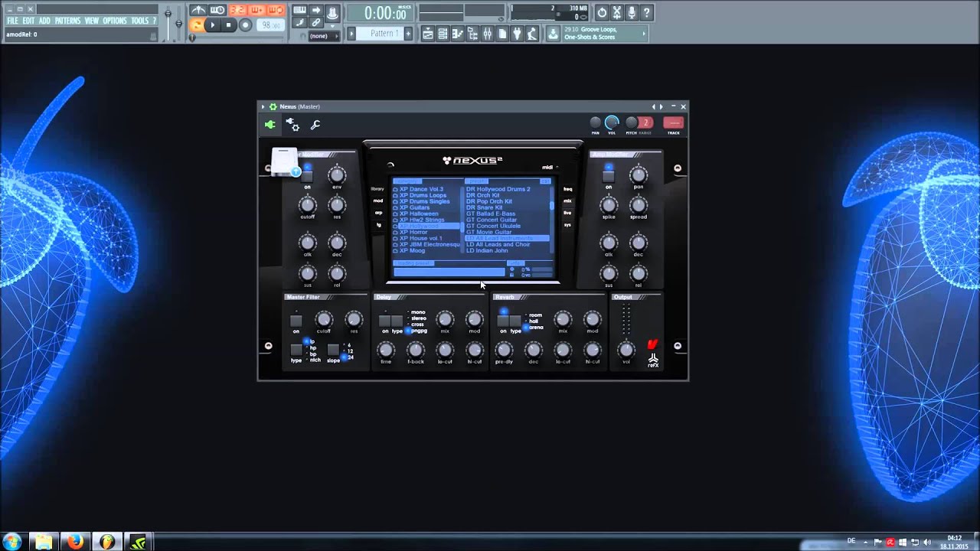Switch to the Nexus arp tab
980x551 pixels.
[377, 213]
